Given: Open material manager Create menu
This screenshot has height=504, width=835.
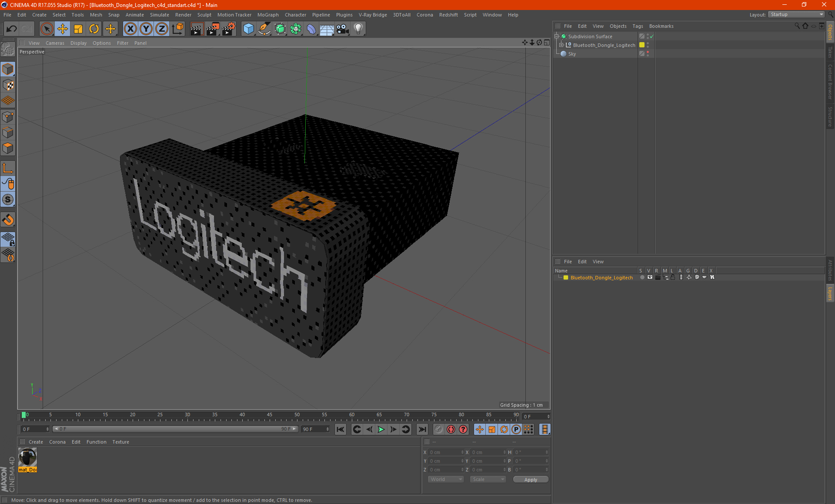Looking at the screenshot, I should coord(36,442).
